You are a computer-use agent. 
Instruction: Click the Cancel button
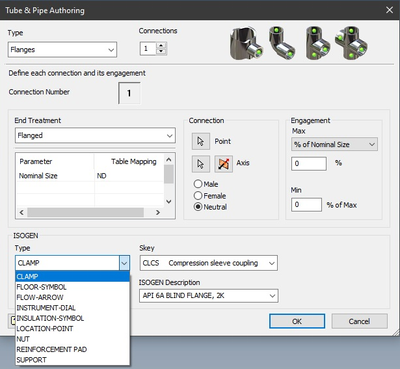pos(359,321)
